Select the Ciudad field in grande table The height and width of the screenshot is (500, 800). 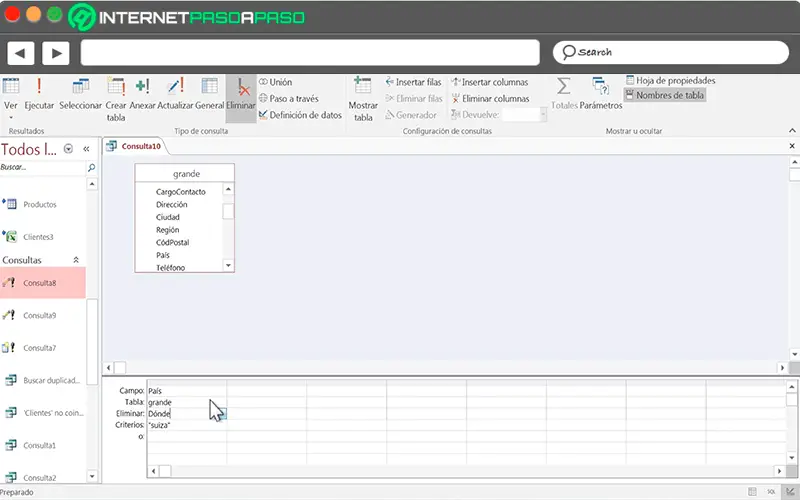tap(168, 217)
